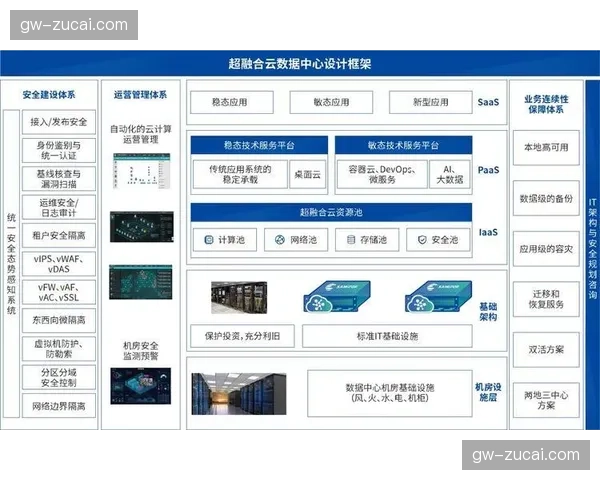Click the 数据级的备份 box
Screen dimensions: 600x480
click(546, 198)
